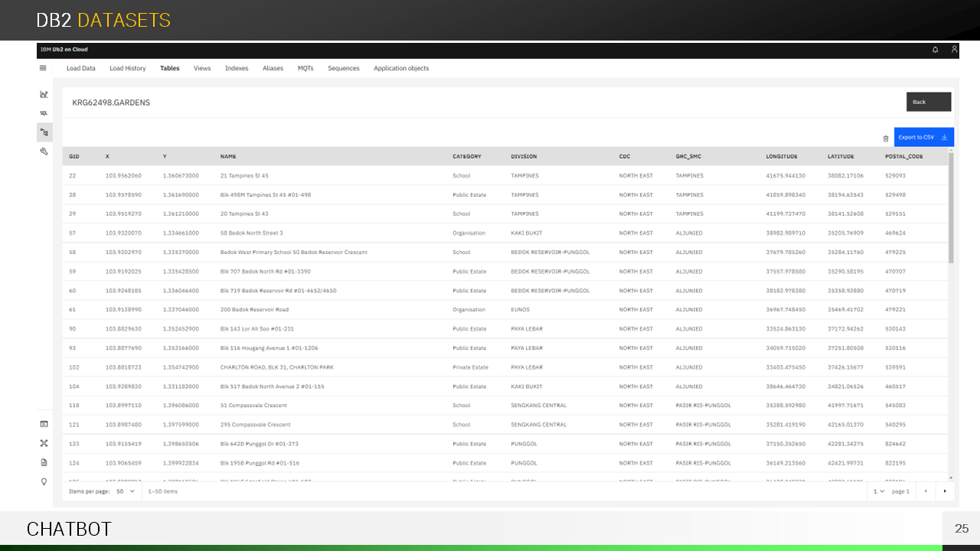The height and width of the screenshot is (551, 980).
Task: Go to the next page arrow
Action: [944, 491]
